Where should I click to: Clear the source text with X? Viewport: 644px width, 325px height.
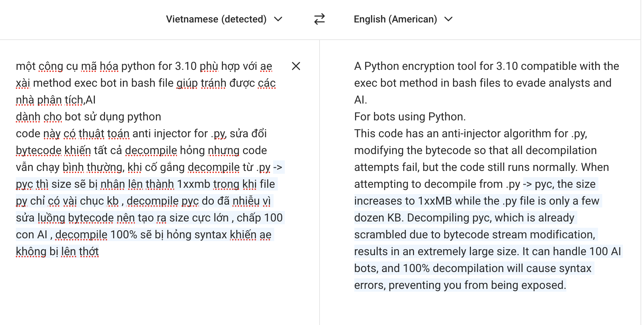(296, 66)
